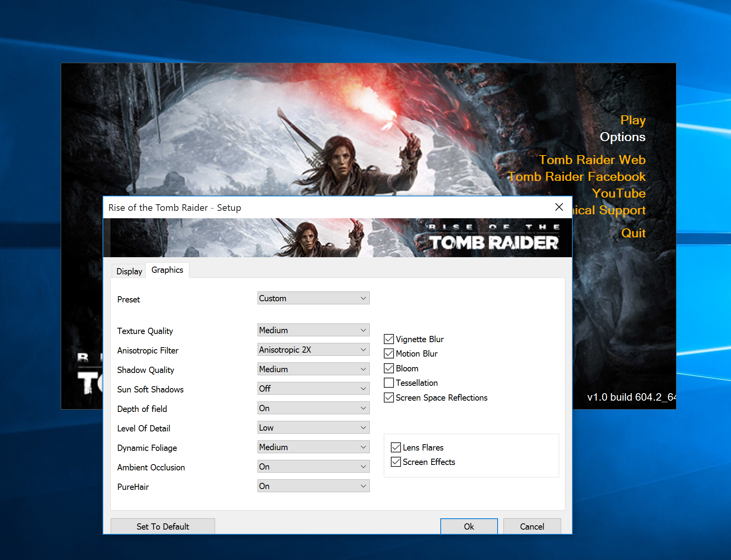Screen dimensions: 731x560
Task: Open the Anisotropic Filter dropdown
Action: [313, 350]
